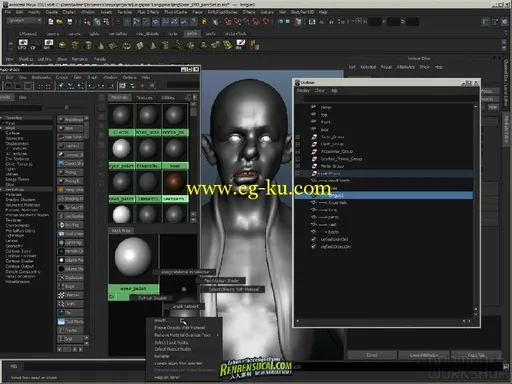The height and width of the screenshot is (384, 512).
Task: Select the polygon cube shelf icon
Action: (75, 45)
